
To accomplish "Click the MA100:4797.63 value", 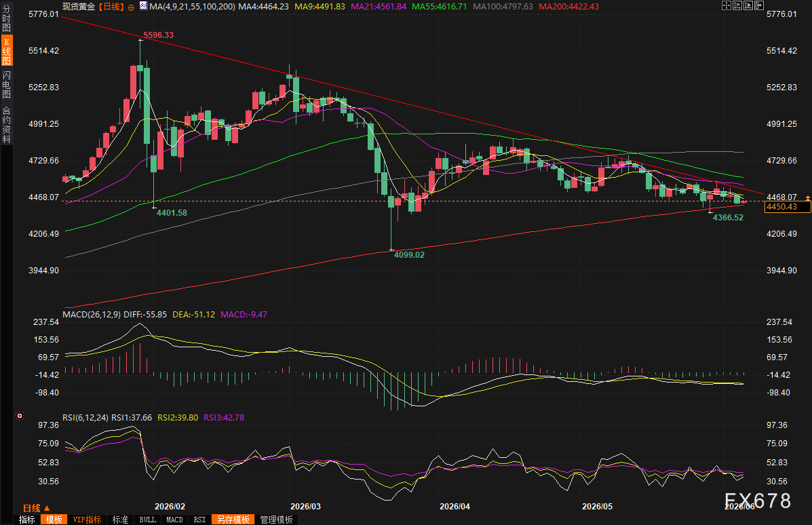I will 503,7.
